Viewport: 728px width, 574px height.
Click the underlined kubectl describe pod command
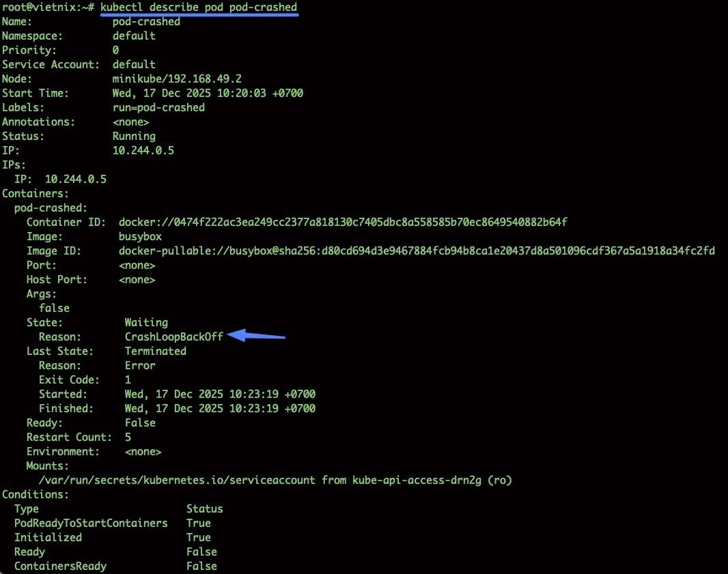pos(199,7)
